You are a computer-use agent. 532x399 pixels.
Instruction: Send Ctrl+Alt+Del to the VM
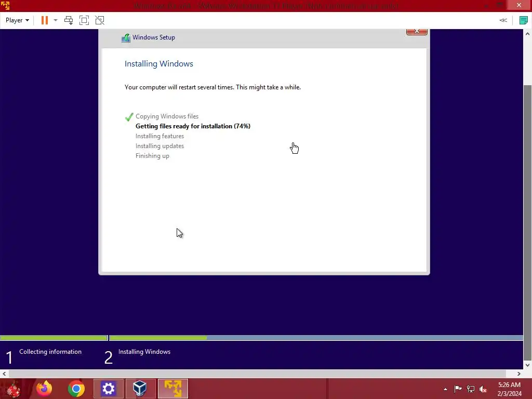pyautogui.click(x=69, y=20)
